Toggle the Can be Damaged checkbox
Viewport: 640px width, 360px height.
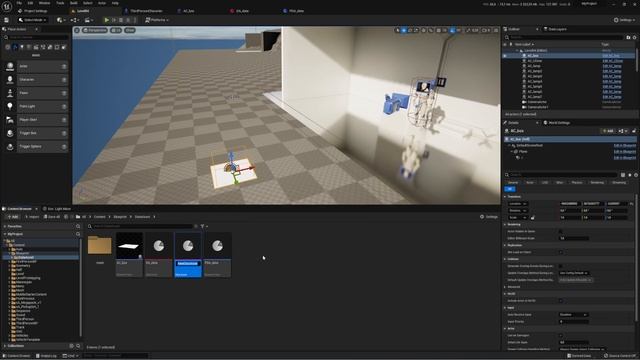[x=561, y=336]
